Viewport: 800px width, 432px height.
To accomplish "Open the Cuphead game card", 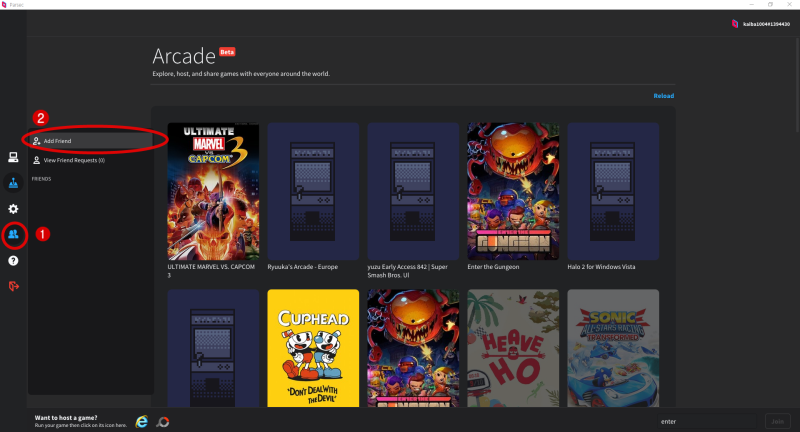I will tap(313, 348).
